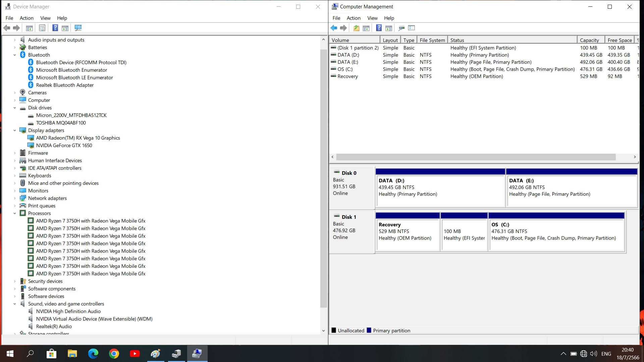Open YouTube app from taskbar

tap(135, 354)
